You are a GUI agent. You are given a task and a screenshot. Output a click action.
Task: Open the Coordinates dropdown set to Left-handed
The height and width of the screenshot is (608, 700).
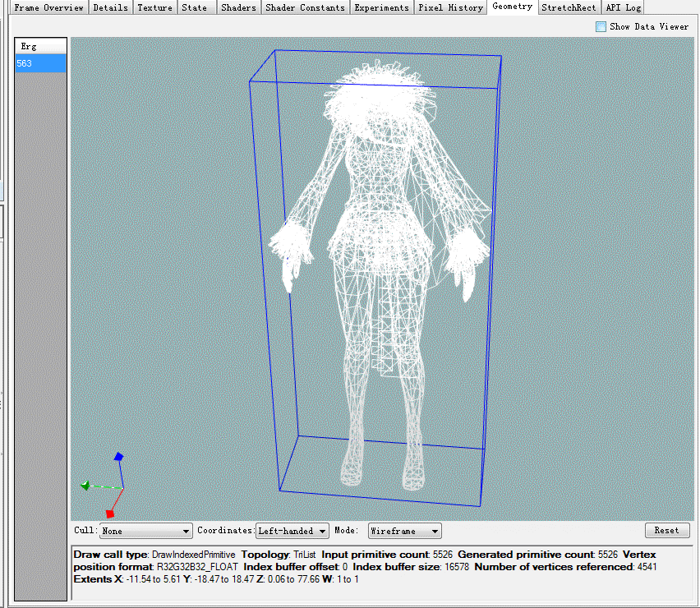[x=292, y=531]
